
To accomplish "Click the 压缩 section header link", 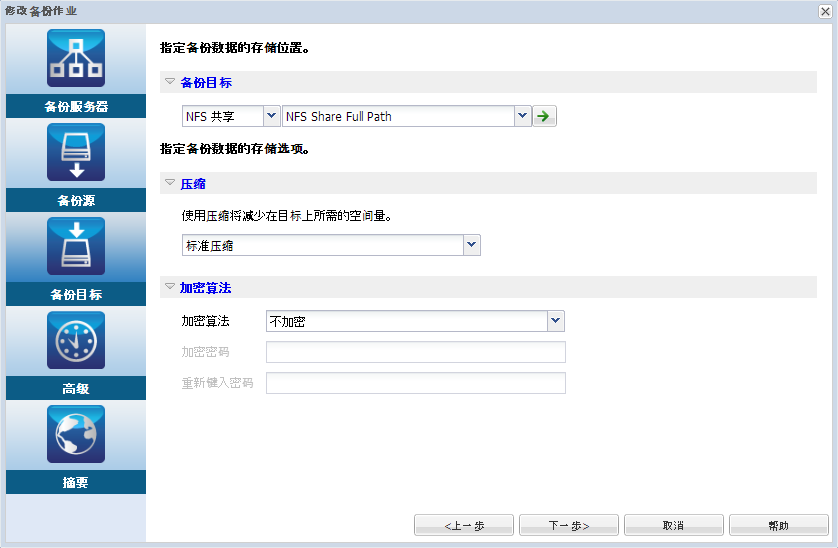I will pos(193,183).
